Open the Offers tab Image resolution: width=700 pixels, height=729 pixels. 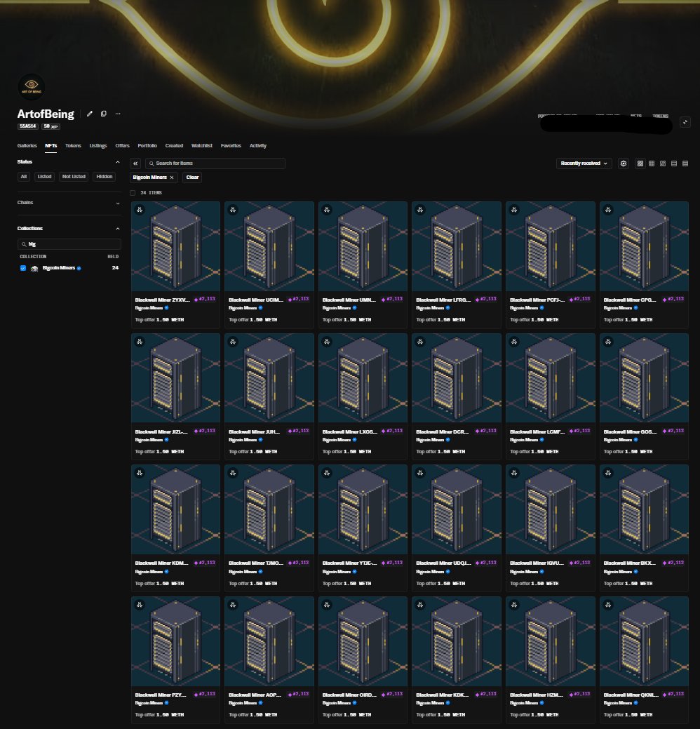pos(122,146)
